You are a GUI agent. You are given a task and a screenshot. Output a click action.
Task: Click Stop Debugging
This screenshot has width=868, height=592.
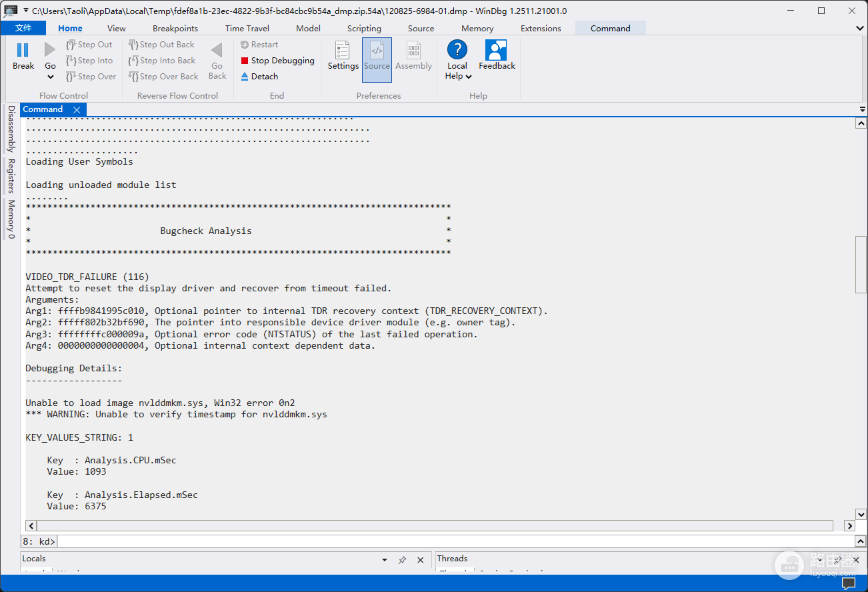coord(277,61)
